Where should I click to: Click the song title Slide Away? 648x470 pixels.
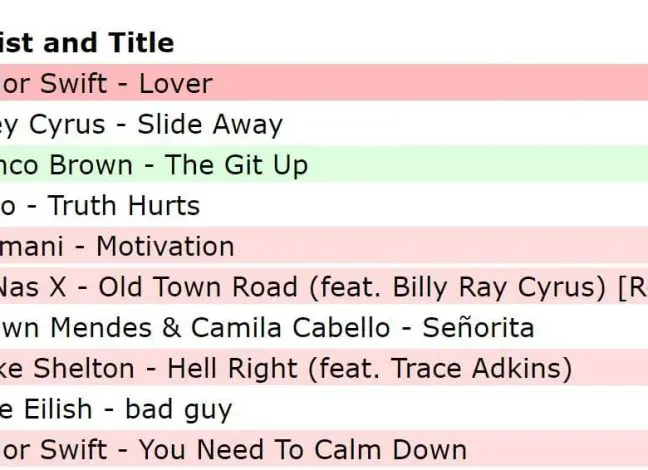[x=209, y=125]
